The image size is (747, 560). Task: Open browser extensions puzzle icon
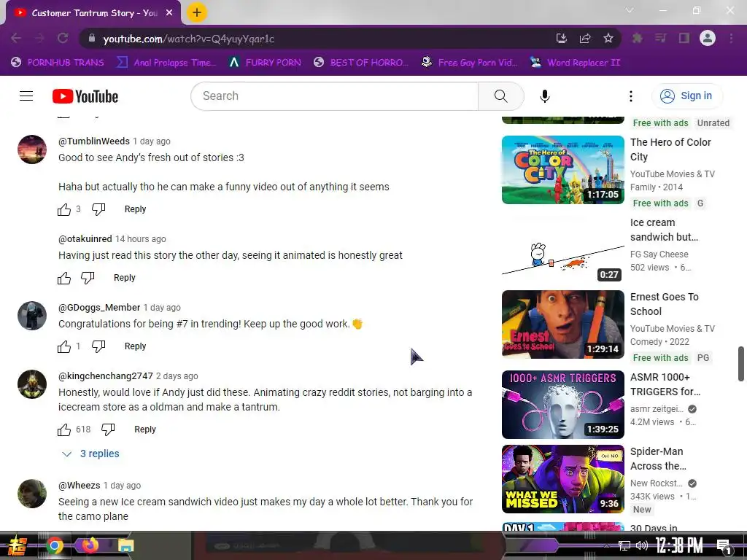637,38
